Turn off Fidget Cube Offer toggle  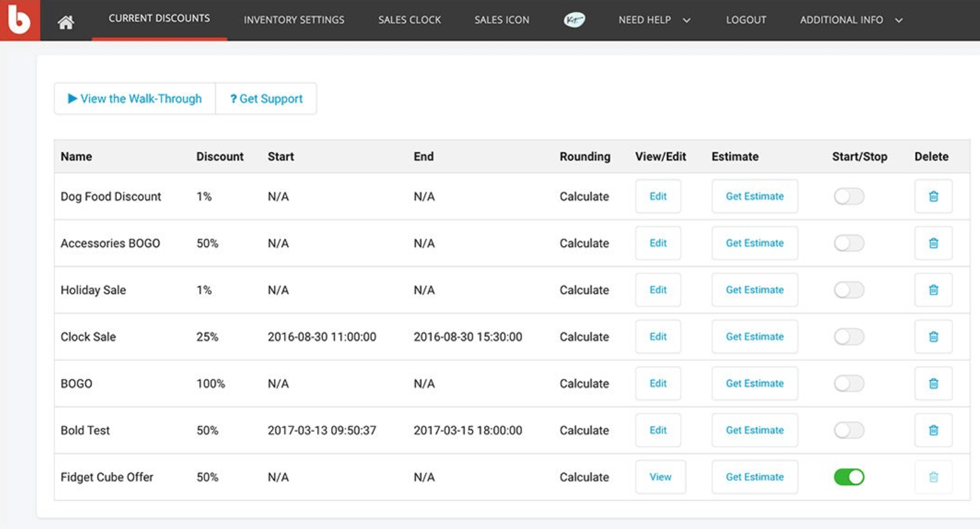point(849,477)
